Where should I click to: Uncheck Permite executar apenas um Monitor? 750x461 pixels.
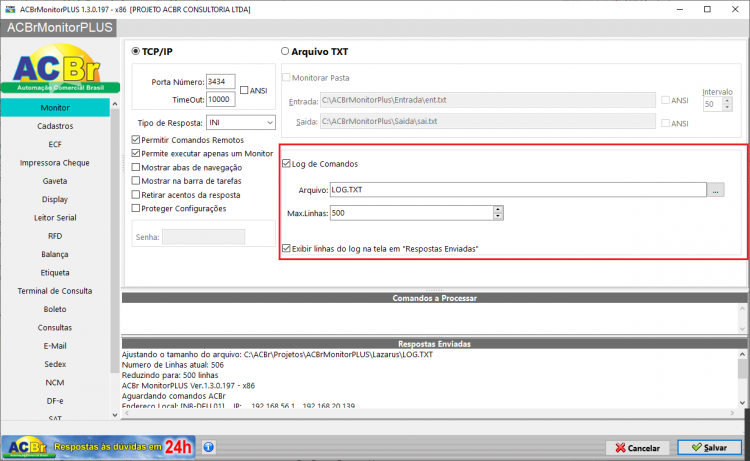(136, 154)
